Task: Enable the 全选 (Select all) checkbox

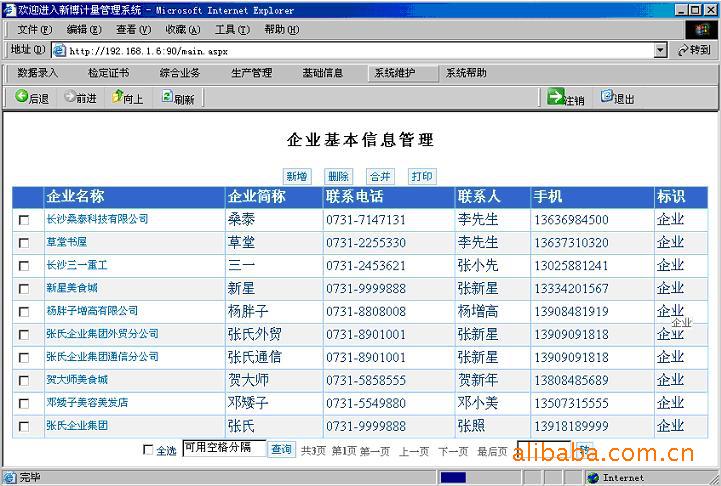Action: pyautogui.click(x=149, y=451)
